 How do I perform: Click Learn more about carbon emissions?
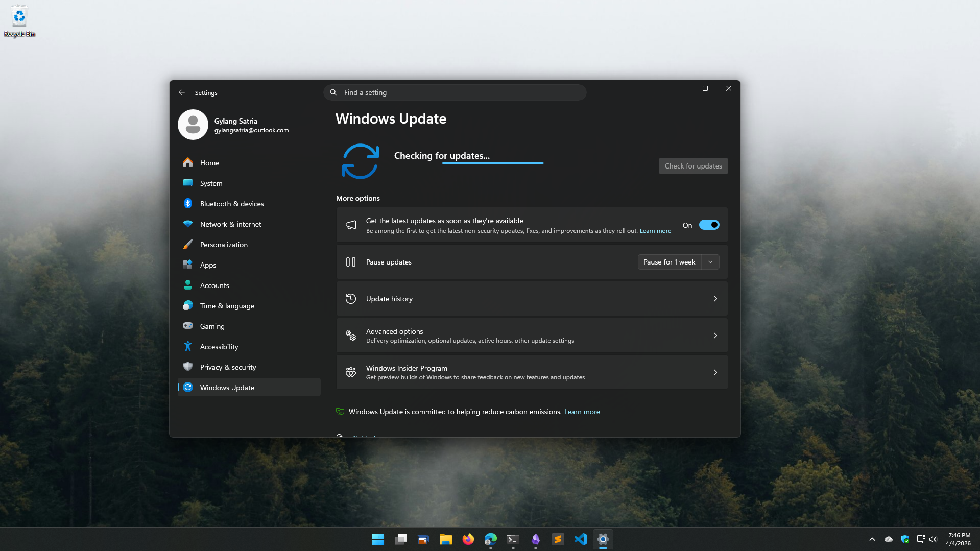(582, 412)
